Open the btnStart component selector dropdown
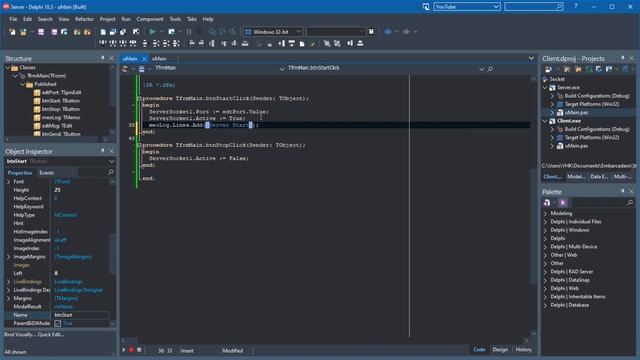This screenshot has height=360, width=640. point(111,161)
